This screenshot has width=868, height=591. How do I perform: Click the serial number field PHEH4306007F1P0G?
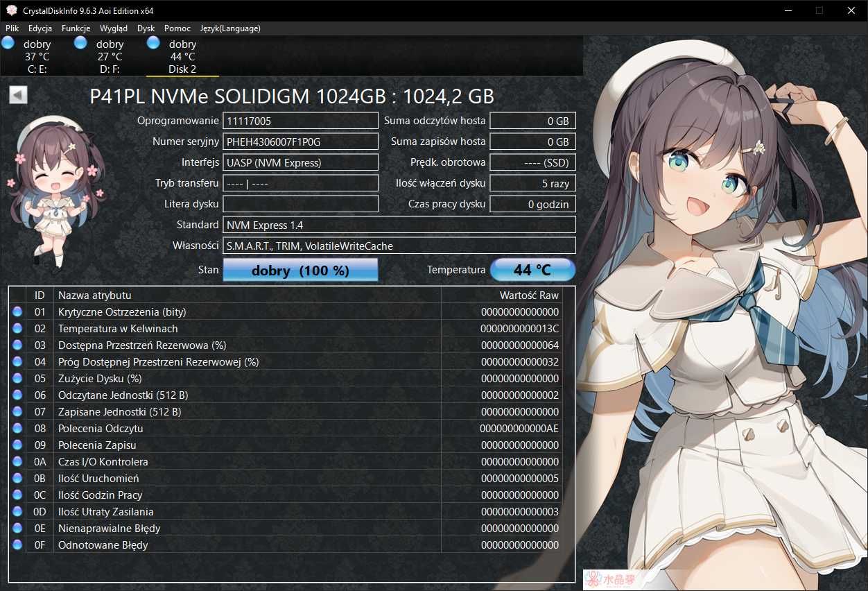click(300, 142)
